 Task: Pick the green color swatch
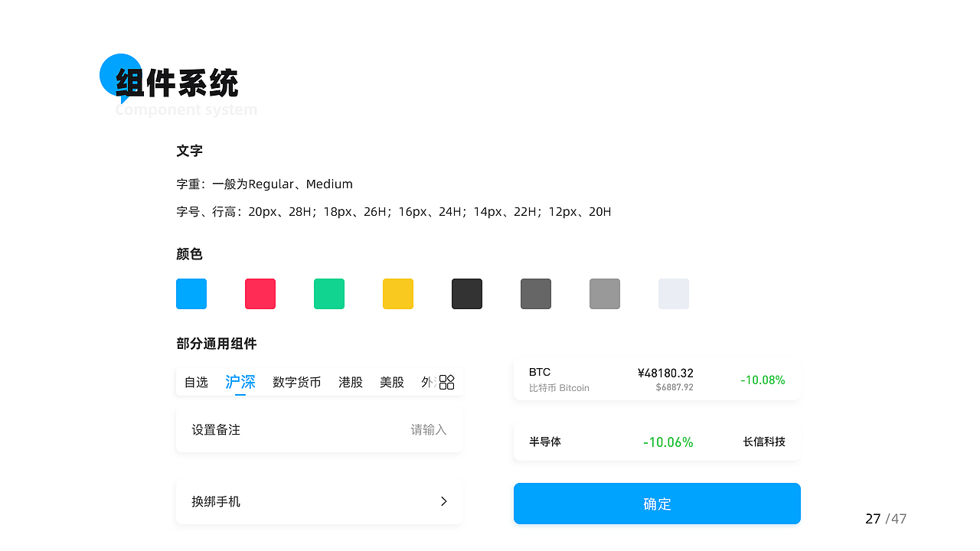point(329,294)
